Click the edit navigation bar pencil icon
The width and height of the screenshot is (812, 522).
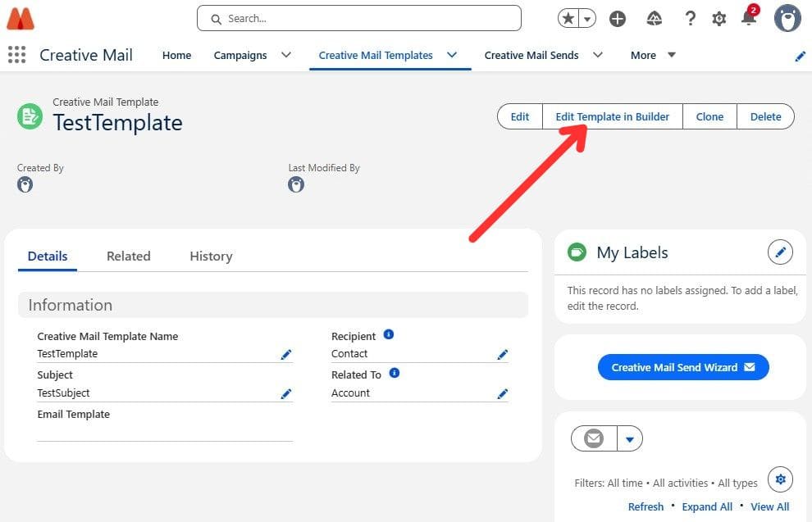tap(800, 56)
